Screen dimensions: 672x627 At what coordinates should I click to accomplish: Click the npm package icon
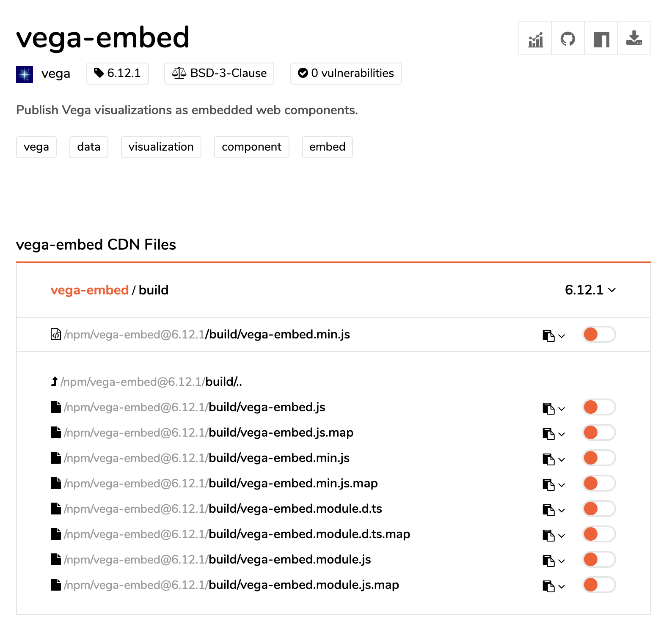[x=600, y=39]
